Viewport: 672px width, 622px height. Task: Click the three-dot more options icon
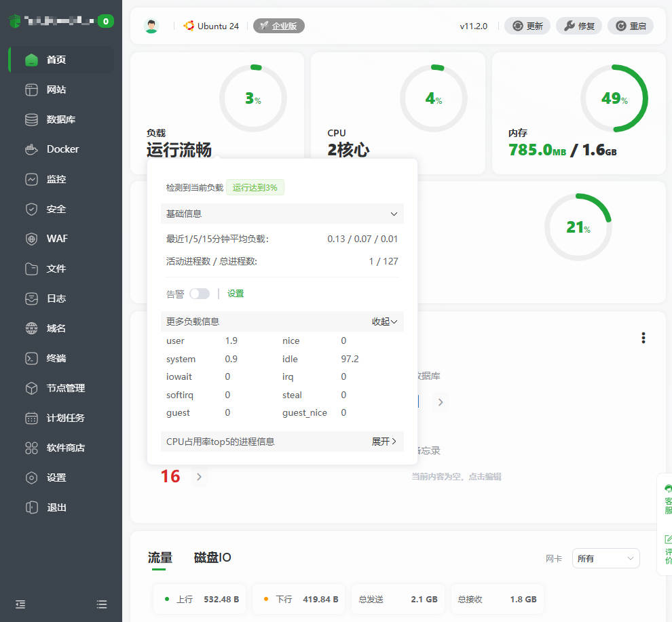pos(643,338)
